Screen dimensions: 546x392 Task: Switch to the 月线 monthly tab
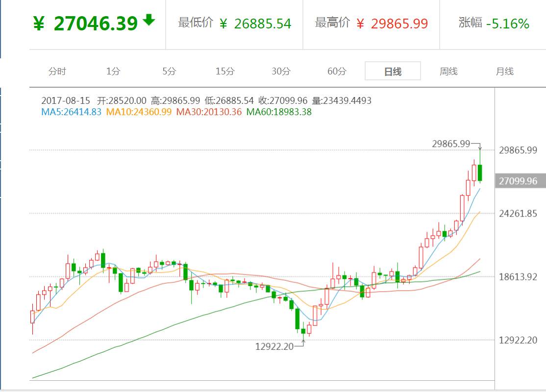click(504, 72)
